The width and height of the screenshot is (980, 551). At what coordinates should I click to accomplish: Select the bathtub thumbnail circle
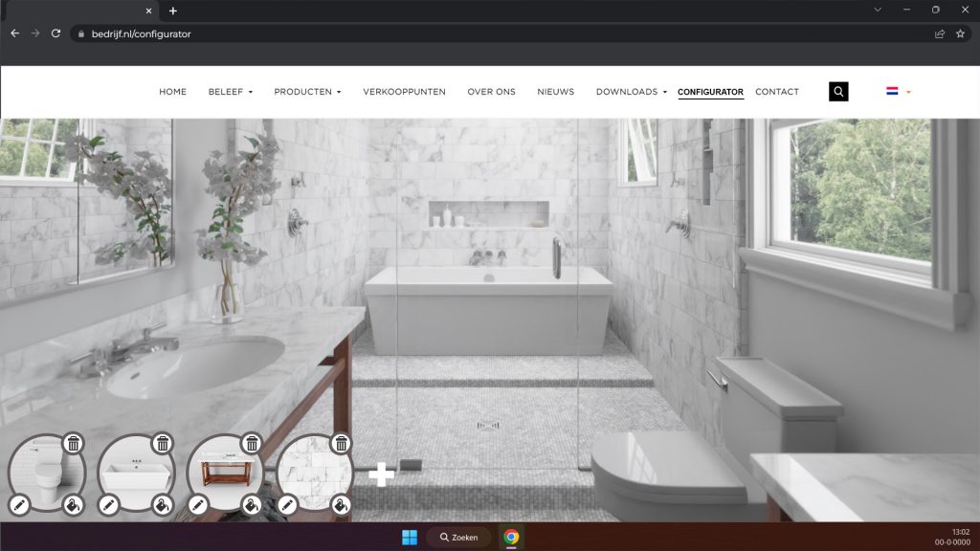pos(136,473)
